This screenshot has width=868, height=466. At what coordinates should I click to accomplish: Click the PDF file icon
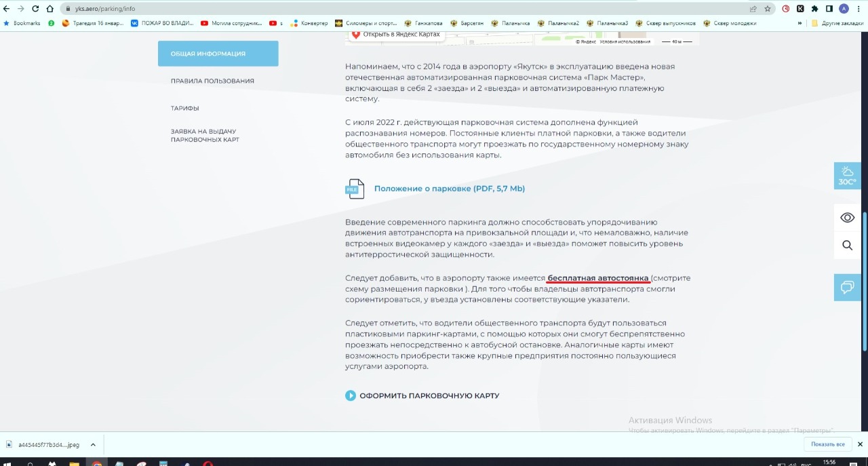[x=355, y=189]
